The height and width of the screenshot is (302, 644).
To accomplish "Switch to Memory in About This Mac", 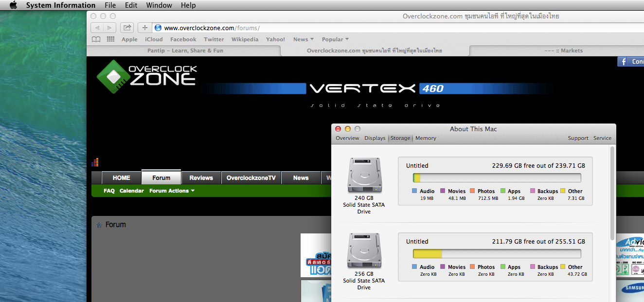I will click(x=426, y=138).
